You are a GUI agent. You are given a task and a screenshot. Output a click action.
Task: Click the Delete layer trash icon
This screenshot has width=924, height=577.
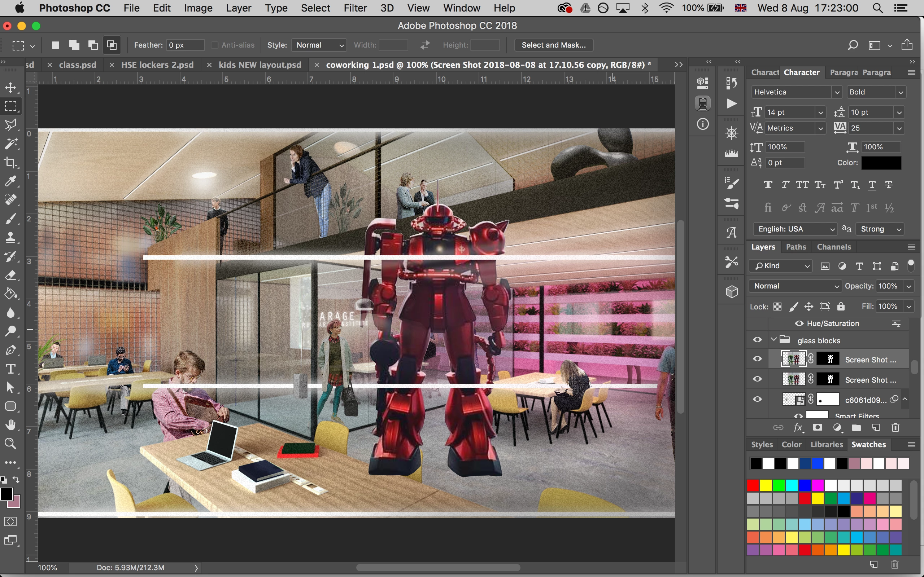click(x=895, y=427)
